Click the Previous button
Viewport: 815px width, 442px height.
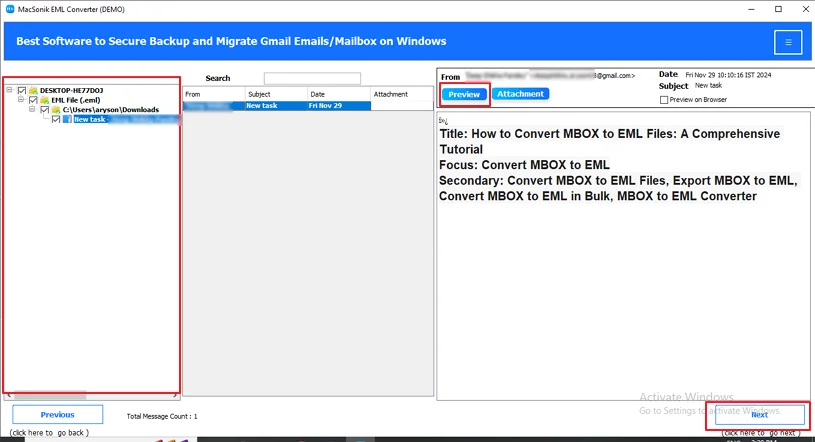(x=58, y=414)
